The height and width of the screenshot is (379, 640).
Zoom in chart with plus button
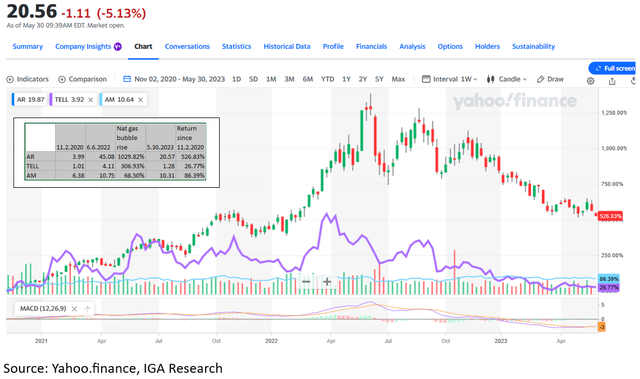(327, 281)
